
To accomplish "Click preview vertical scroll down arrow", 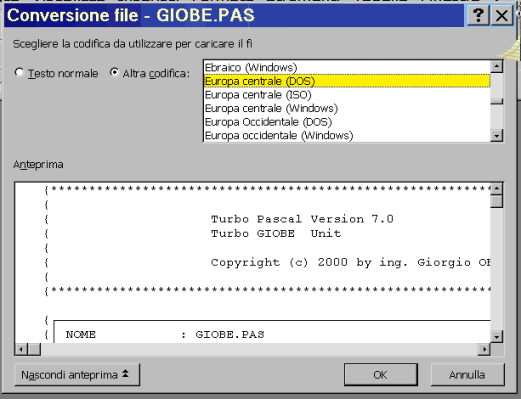I will 497,336.
